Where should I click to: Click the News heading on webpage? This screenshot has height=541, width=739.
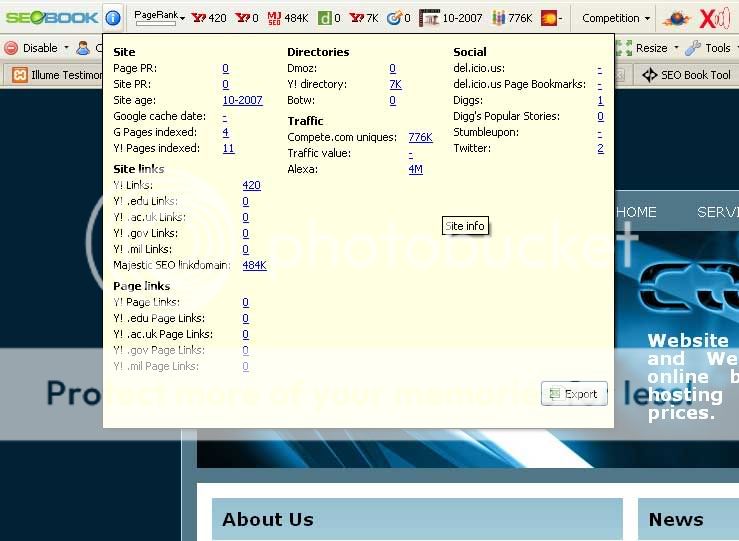pyautogui.click(x=676, y=519)
